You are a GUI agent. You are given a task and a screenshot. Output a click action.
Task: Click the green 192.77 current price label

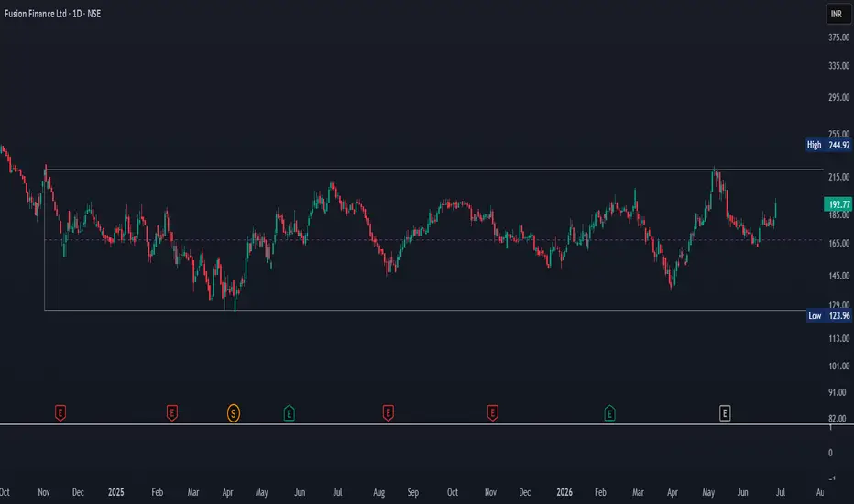coord(838,204)
